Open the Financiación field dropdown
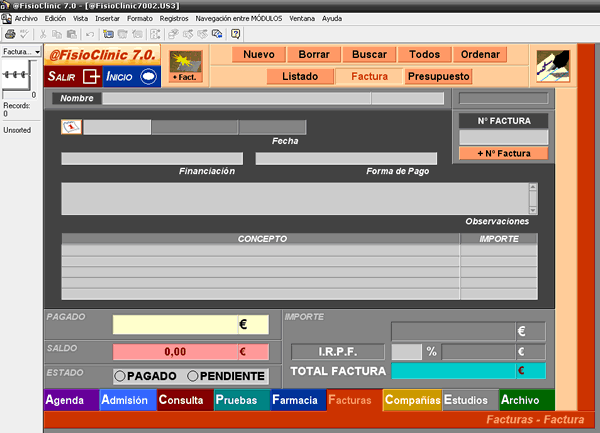 152,159
